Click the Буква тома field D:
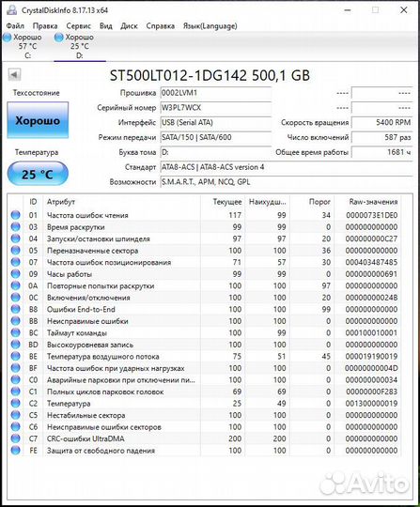 [215, 152]
